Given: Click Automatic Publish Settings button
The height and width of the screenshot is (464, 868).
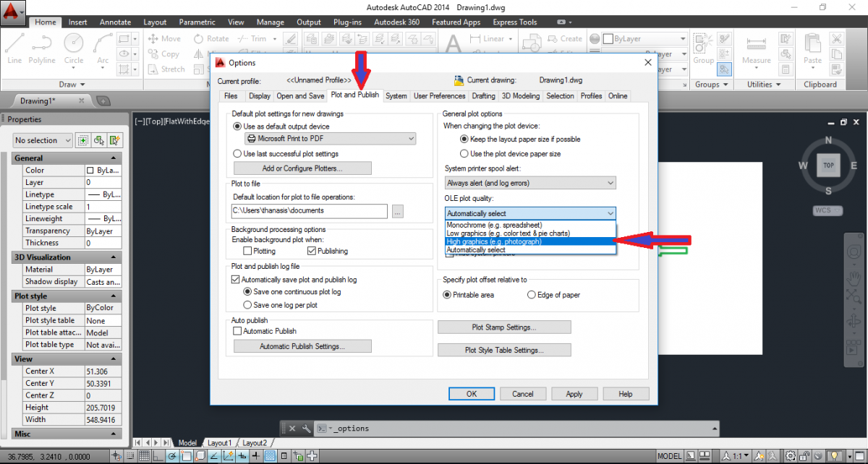Looking at the screenshot, I should pyautogui.click(x=302, y=346).
